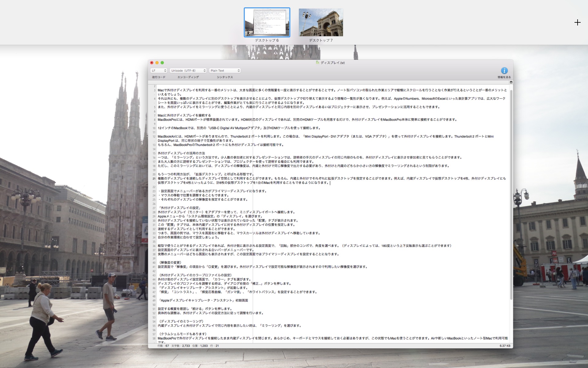Click the 情報を見る toolbar label
588x368 pixels.
(504, 77)
